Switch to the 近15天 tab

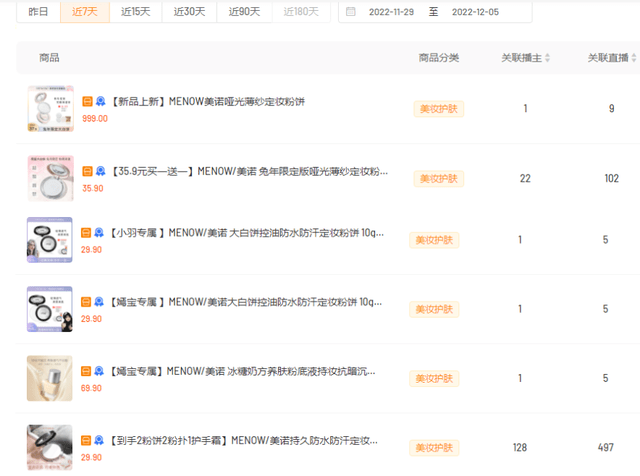(x=136, y=12)
